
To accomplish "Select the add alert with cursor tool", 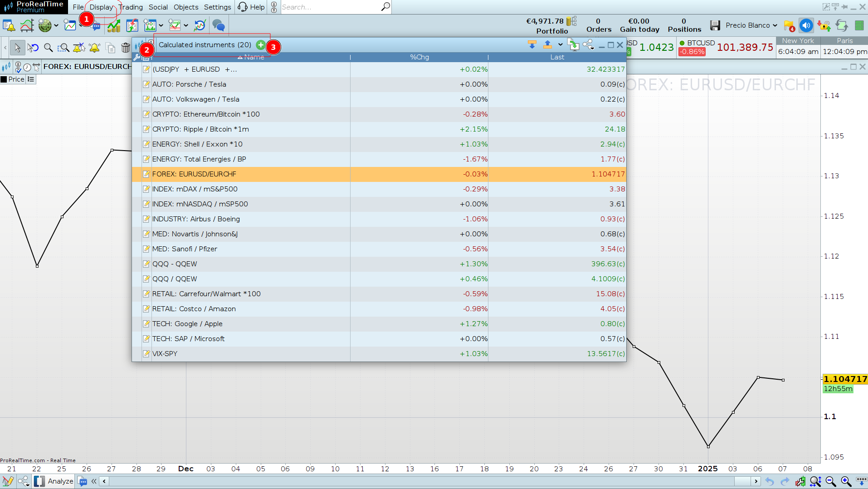I will [79, 48].
